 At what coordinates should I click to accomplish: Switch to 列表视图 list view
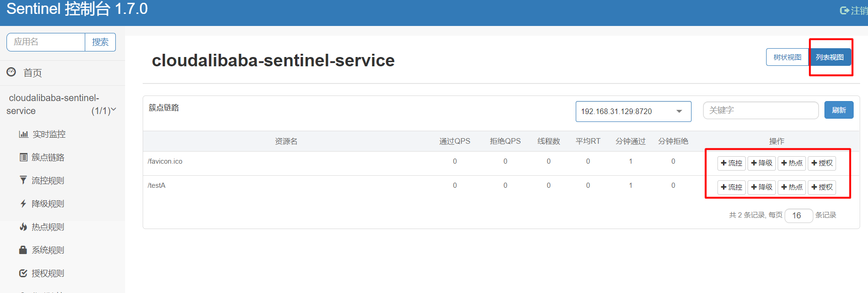(830, 57)
